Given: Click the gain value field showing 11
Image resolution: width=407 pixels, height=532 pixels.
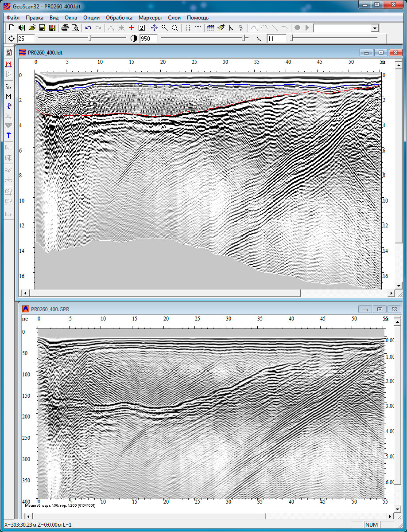Looking at the screenshot, I should (x=276, y=39).
